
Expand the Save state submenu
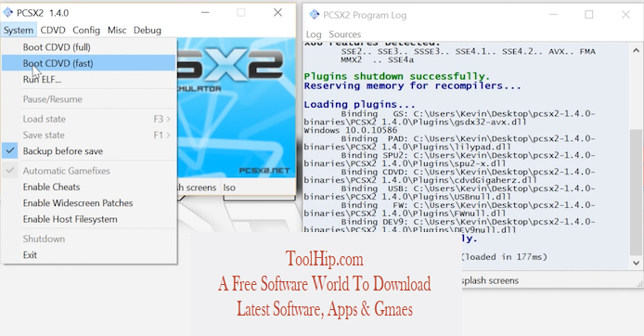click(x=89, y=136)
